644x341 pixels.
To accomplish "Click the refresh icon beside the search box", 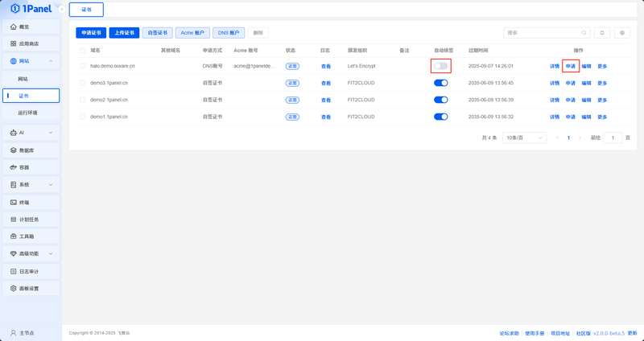I will coord(602,33).
